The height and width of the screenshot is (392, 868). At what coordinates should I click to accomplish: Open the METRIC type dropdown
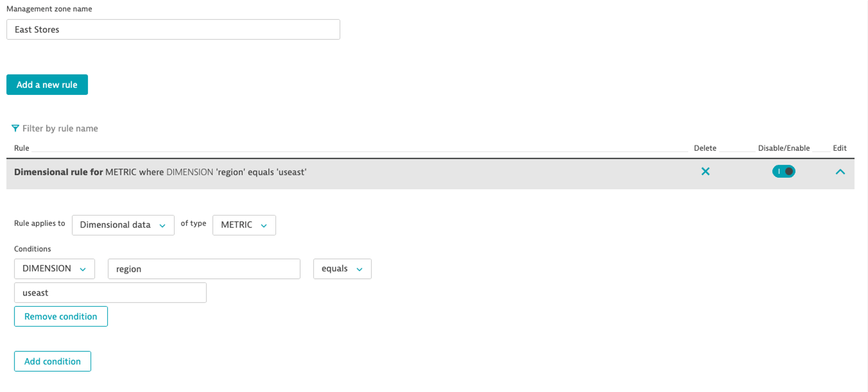pyautogui.click(x=244, y=225)
